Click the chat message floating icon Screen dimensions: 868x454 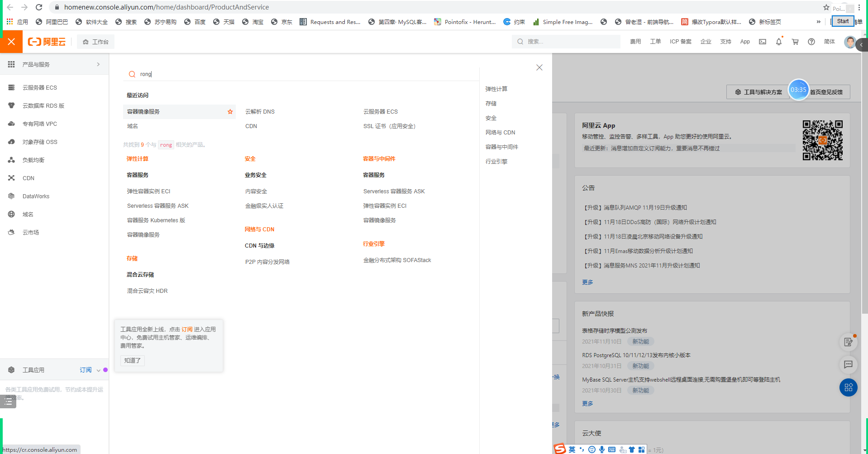tap(849, 364)
